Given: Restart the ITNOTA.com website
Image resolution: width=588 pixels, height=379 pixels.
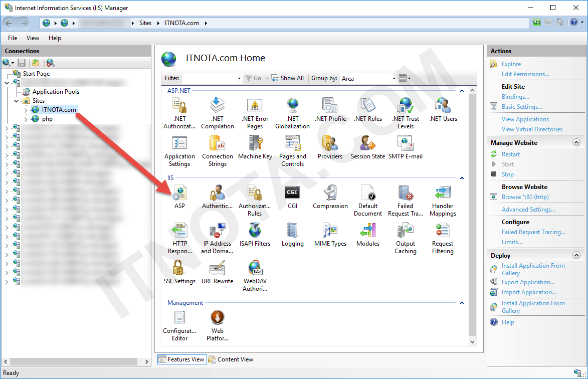Looking at the screenshot, I should [x=511, y=154].
